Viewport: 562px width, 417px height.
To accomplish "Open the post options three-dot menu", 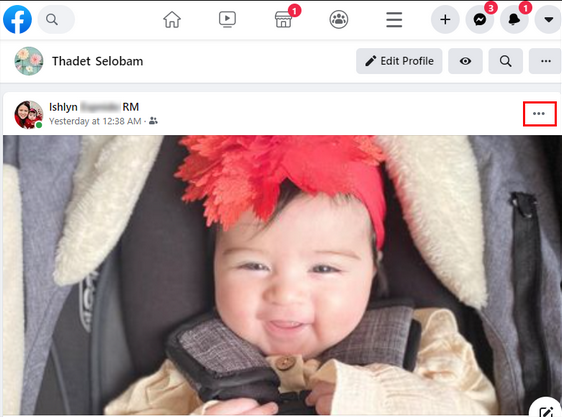I will pos(539,114).
